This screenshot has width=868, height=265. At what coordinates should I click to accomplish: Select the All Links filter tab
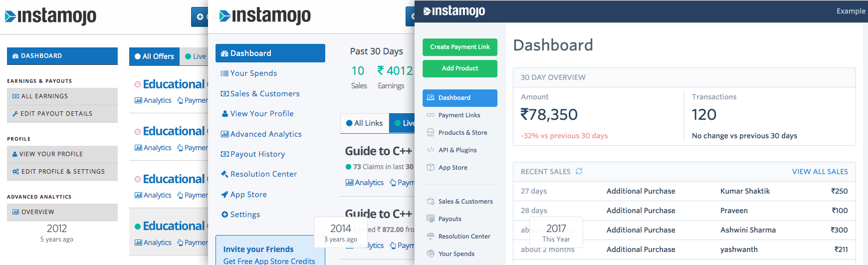pyautogui.click(x=365, y=123)
